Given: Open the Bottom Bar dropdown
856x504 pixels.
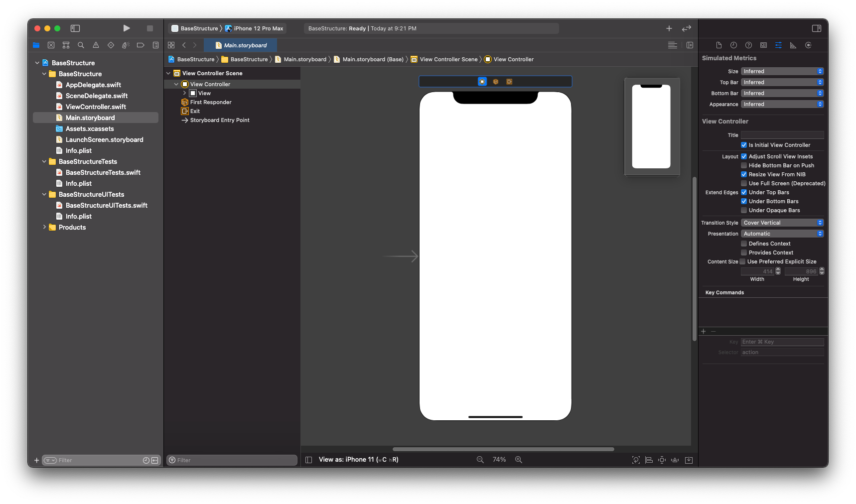Looking at the screenshot, I should coord(782,93).
